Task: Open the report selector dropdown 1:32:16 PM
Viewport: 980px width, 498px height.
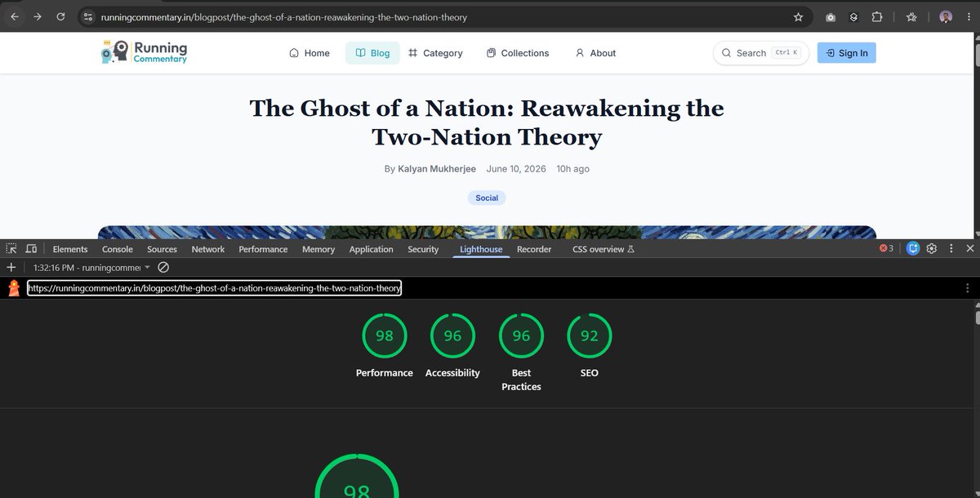Action: [x=91, y=268]
